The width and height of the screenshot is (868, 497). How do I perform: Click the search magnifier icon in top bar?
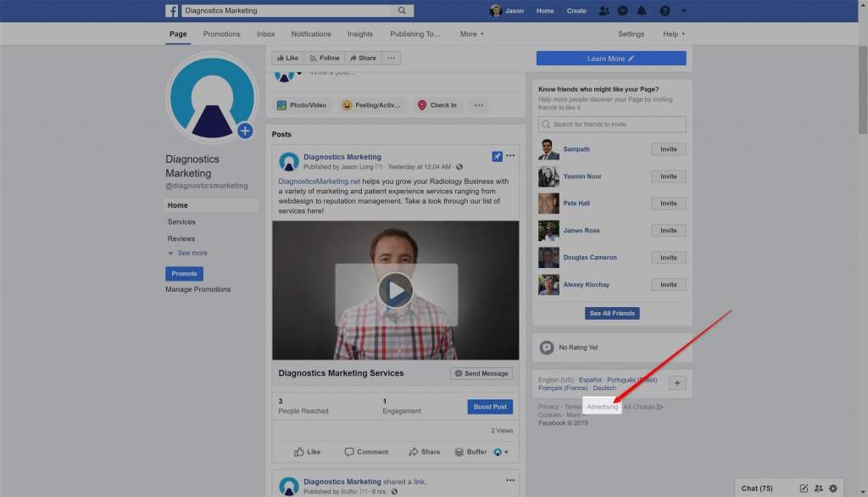point(402,10)
